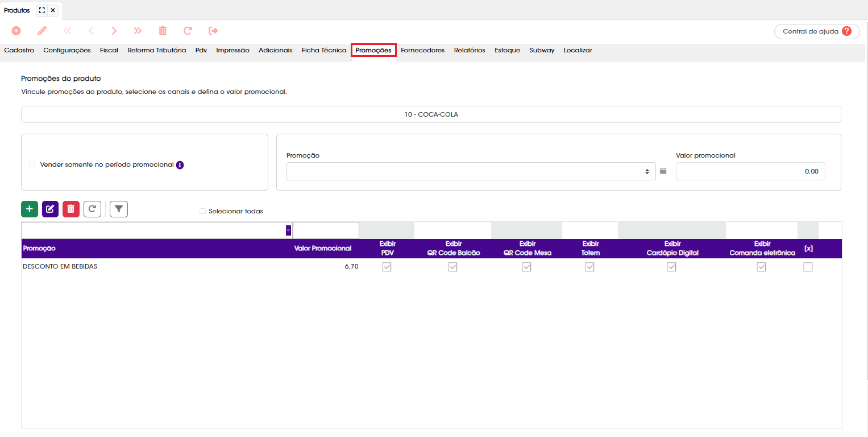Click the 10 - COCA-COLA product field
The image size is (868, 437).
431,114
